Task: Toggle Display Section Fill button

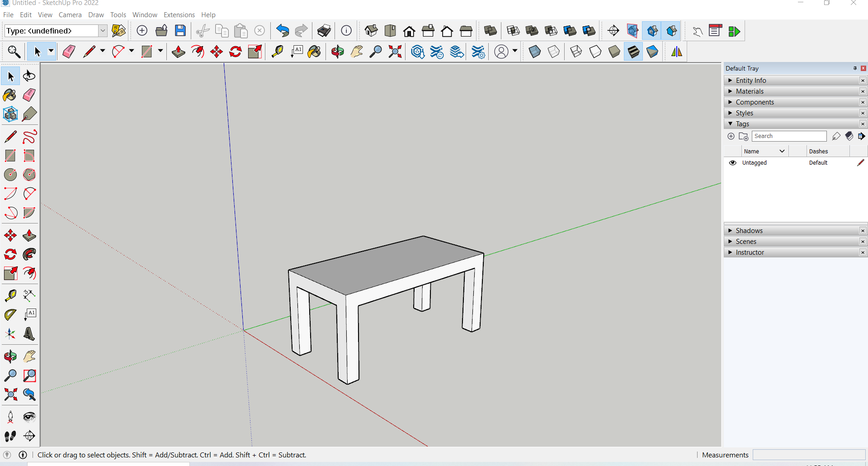Action: 671,31
